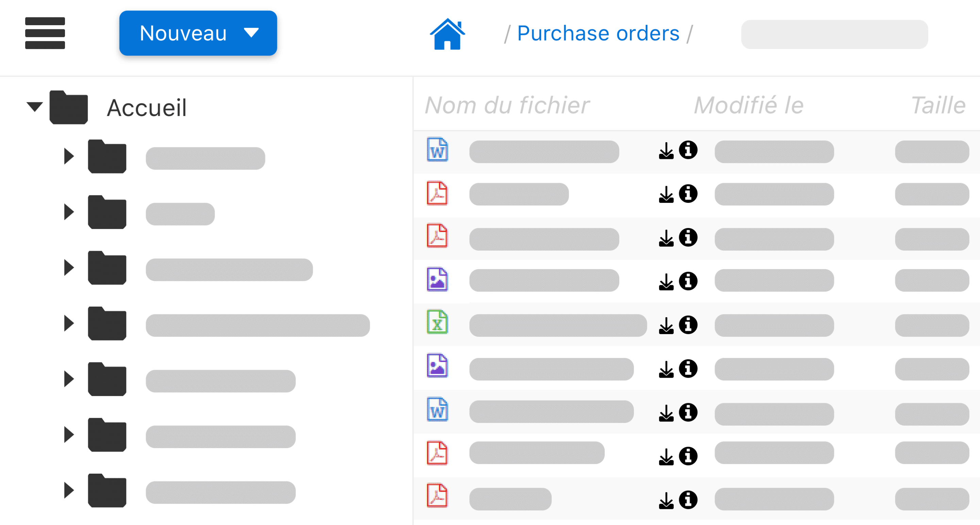
Task: Sort by Nom du fichier column
Action: coord(507,105)
